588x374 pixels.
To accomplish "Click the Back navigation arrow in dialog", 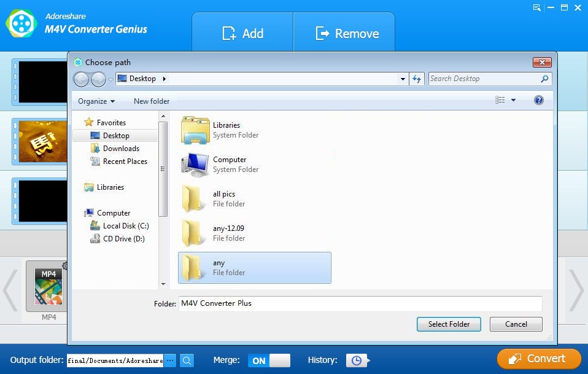I will (81, 79).
